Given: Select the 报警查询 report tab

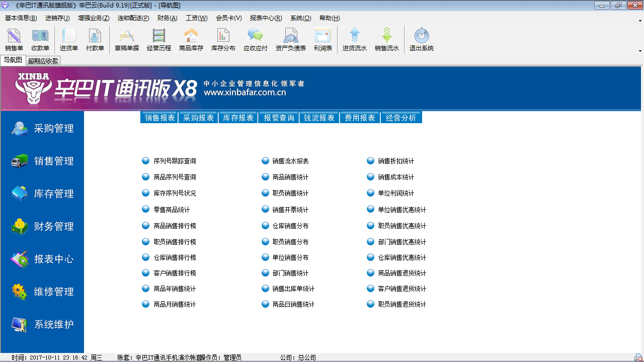Looking at the screenshot, I should [x=279, y=118].
